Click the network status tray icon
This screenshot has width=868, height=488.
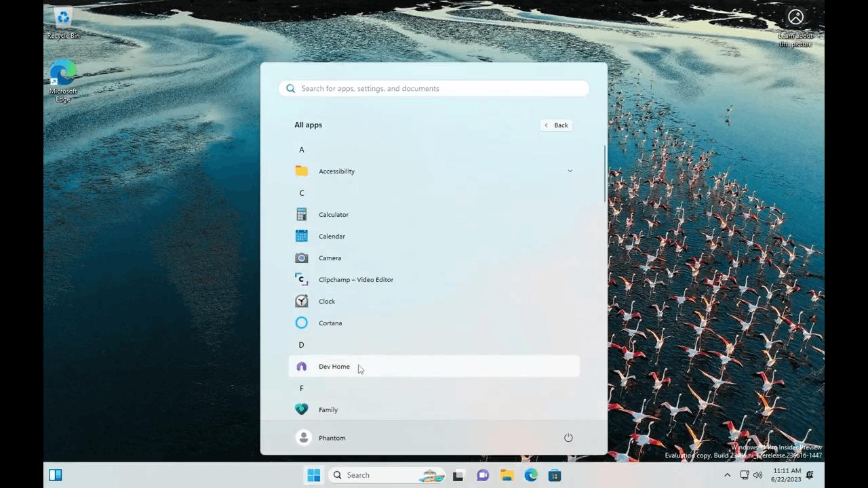pyautogui.click(x=745, y=475)
